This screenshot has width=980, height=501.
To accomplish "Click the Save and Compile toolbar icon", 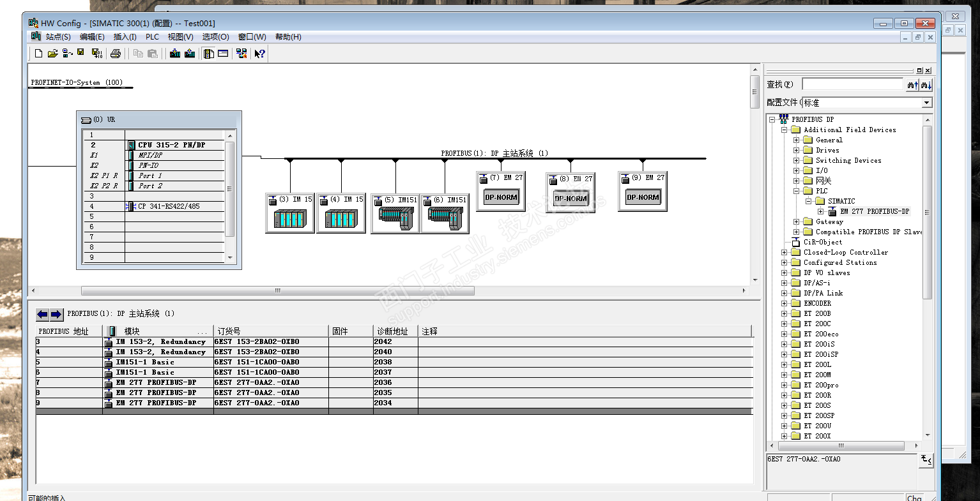I will pos(96,54).
